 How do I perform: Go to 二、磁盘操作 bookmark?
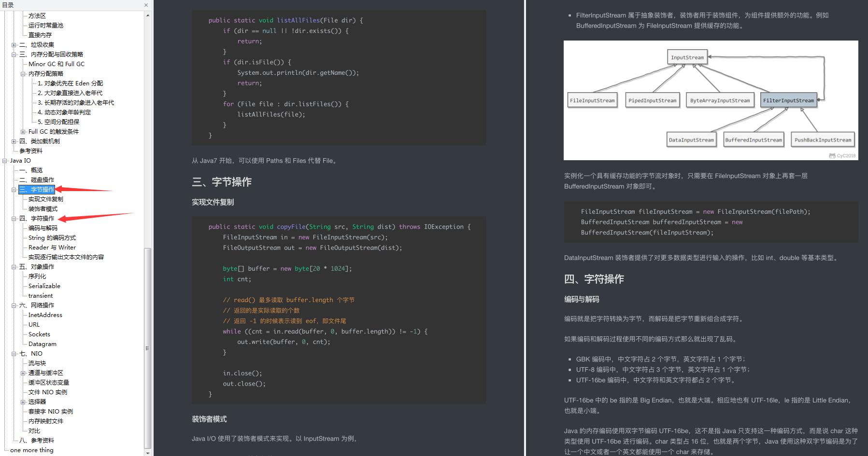[x=37, y=180]
